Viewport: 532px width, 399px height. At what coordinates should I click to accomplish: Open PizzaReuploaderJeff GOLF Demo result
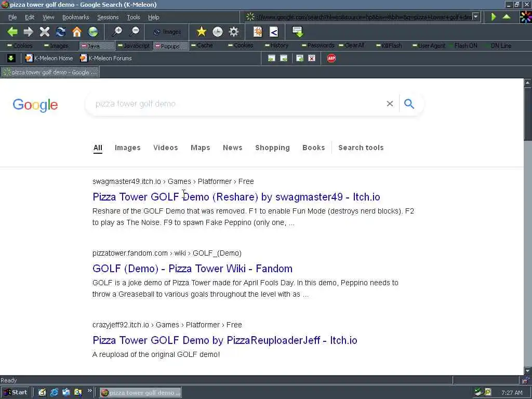coord(224,340)
